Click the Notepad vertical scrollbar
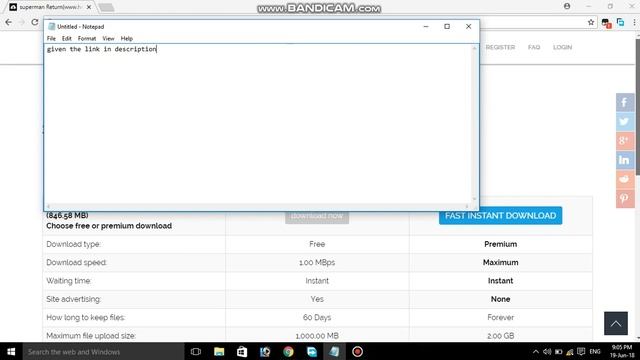Screen dimensions: 640x360 [474, 124]
